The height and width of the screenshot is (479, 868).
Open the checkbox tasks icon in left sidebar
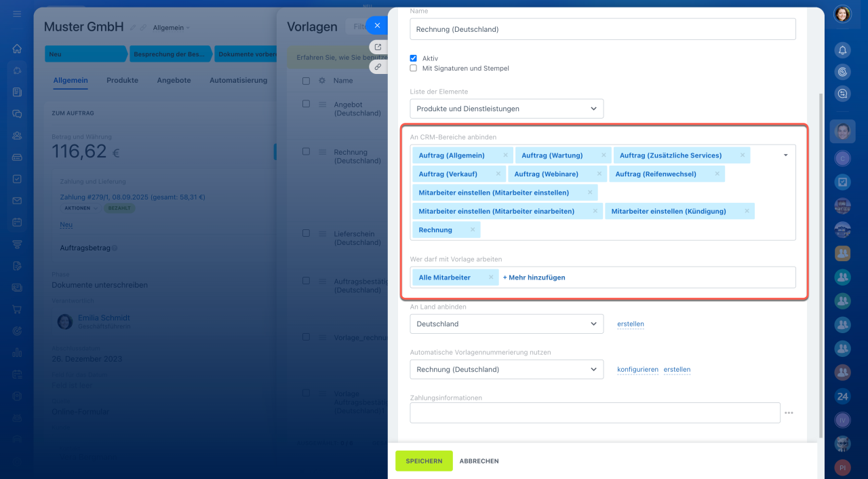point(17,179)
